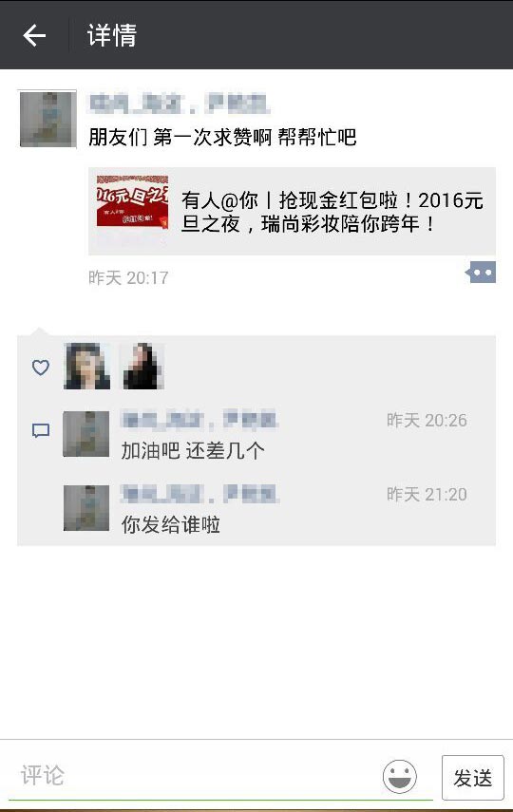Open the emoji smiley picker
The image size is (513, 812).
tap(400, 776)
